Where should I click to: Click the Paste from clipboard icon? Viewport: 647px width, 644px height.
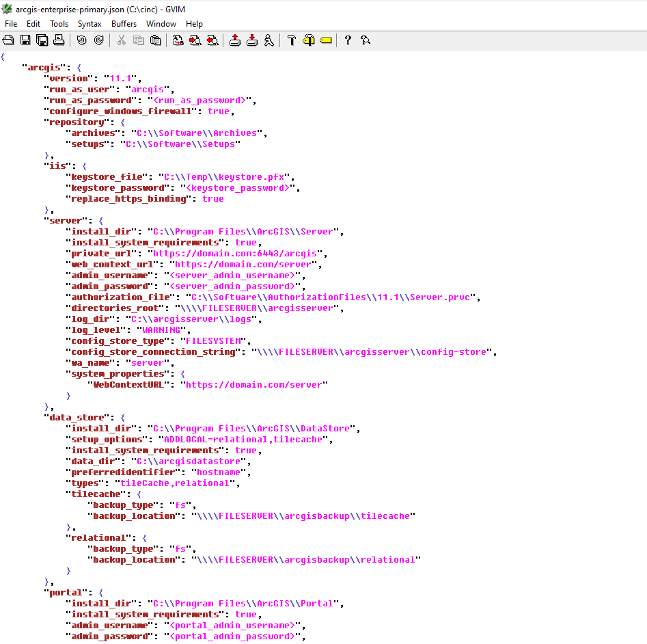[156, 40]
